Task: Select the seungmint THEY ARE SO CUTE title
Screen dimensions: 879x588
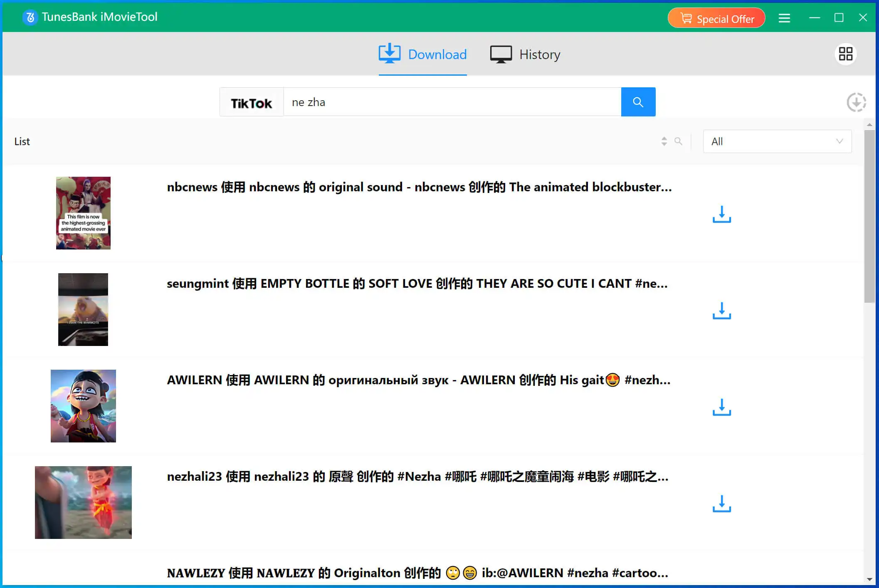Action: click(x=417, y=284)
